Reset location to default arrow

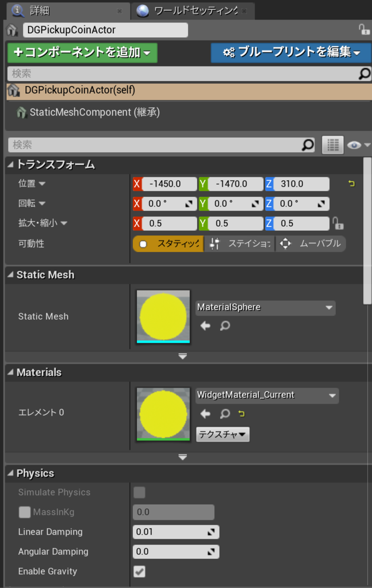(x=351, y=183)
